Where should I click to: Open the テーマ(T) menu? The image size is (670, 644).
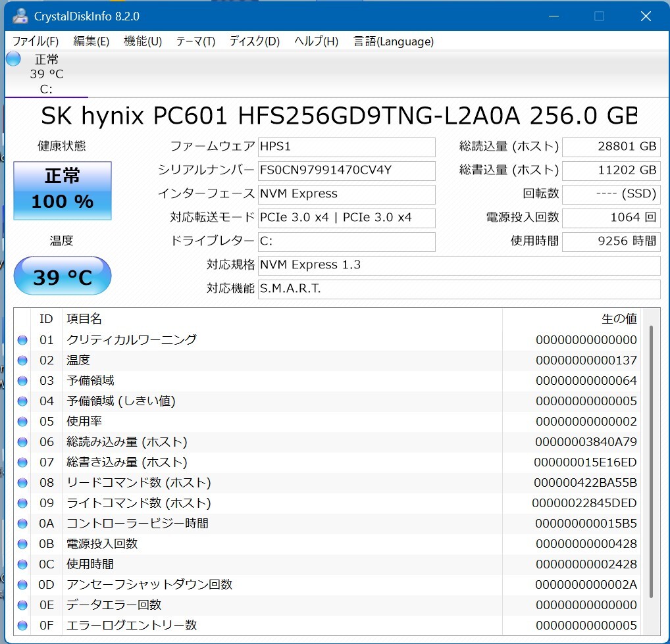pyautogui.click(x=195, y=41)
